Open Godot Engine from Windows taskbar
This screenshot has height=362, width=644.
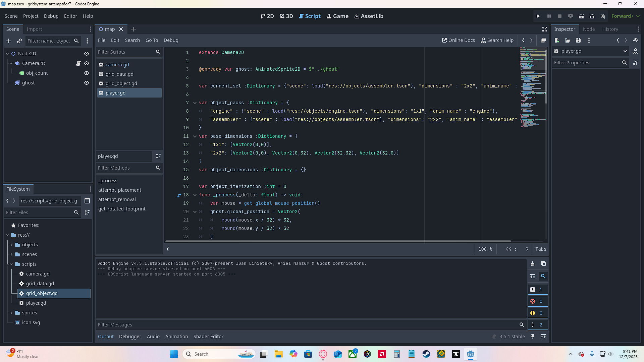(x=470, y=354)
